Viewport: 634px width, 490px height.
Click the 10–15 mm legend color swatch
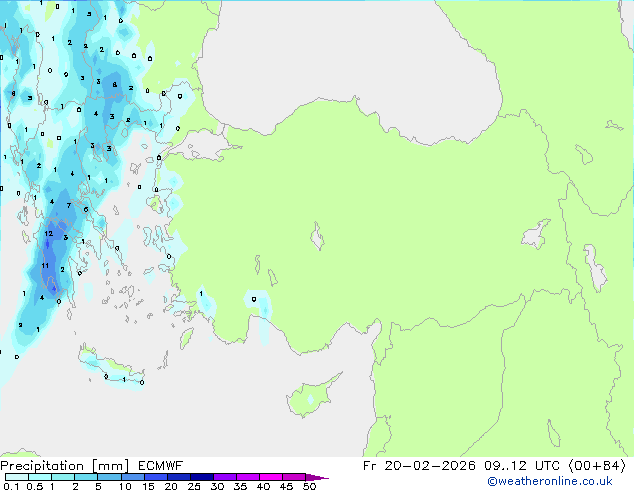(x=133, y=477)
